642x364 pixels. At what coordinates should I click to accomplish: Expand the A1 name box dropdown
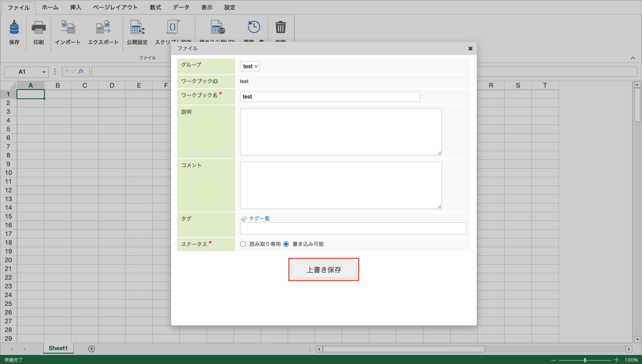(44, 72)
